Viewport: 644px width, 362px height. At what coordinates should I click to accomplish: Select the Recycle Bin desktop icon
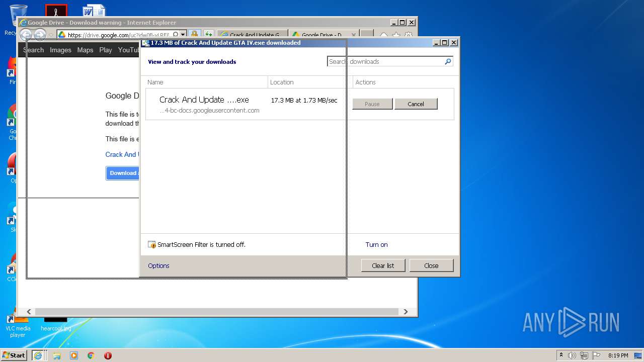click(x=18, y=19)
